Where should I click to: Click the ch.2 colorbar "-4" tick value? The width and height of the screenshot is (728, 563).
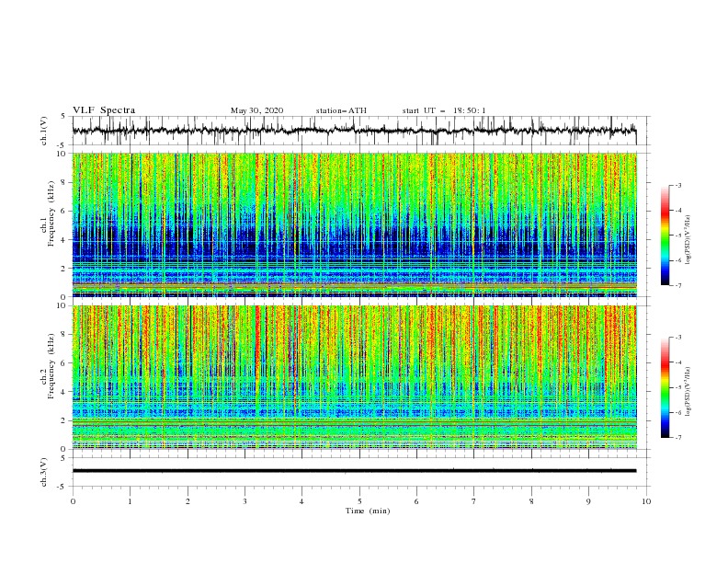click(x=678, y=362)
